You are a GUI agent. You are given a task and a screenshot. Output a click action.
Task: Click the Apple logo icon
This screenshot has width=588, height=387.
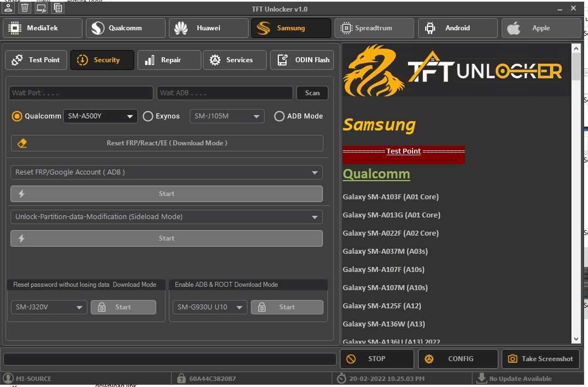(514, 28)
